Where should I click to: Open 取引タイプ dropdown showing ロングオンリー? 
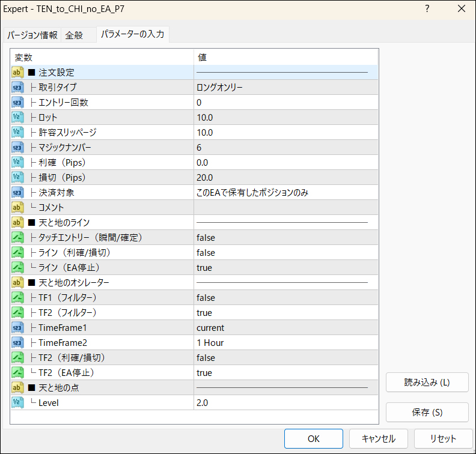pyautogui.click(x=285, y=87)
